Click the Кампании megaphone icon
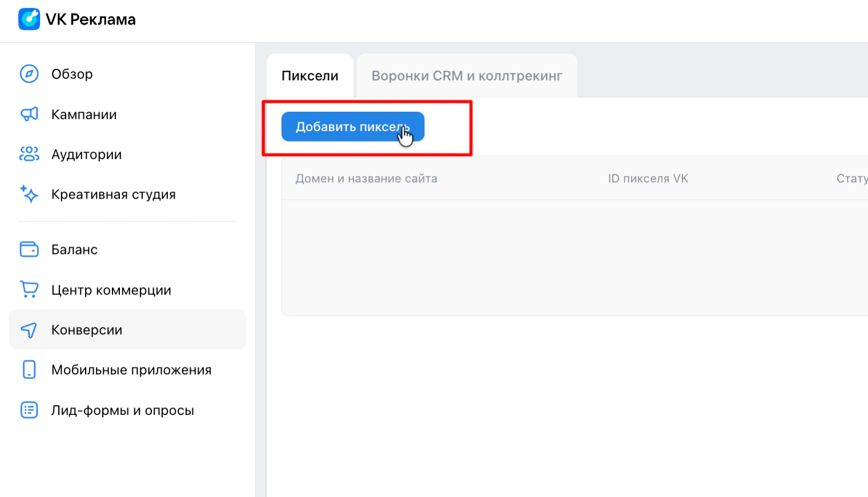 pos(29,114)
